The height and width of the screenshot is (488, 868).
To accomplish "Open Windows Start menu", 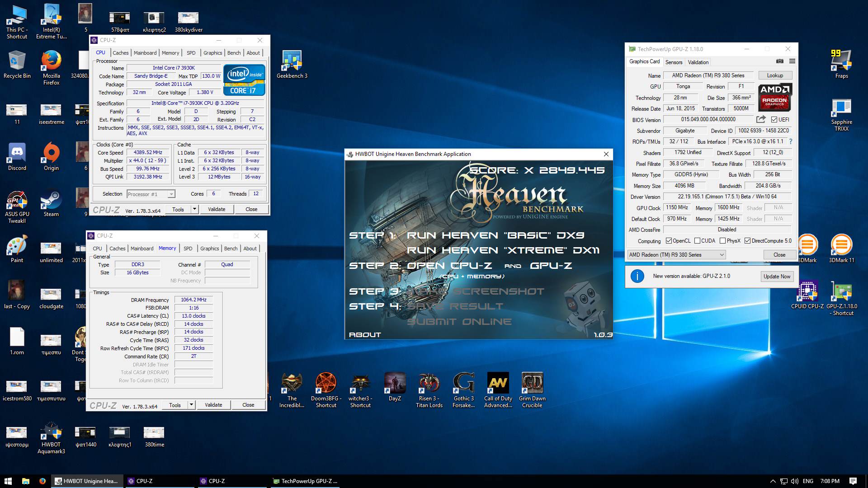I will pos(8,481).
